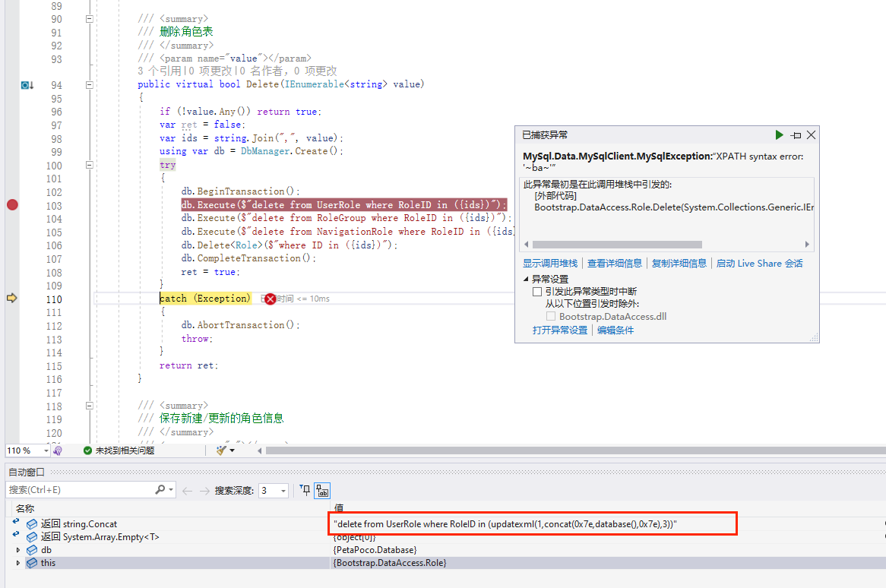Click the inheritance margin icon on line 94
Screen dimensions: 886x588
coord(27,85)
